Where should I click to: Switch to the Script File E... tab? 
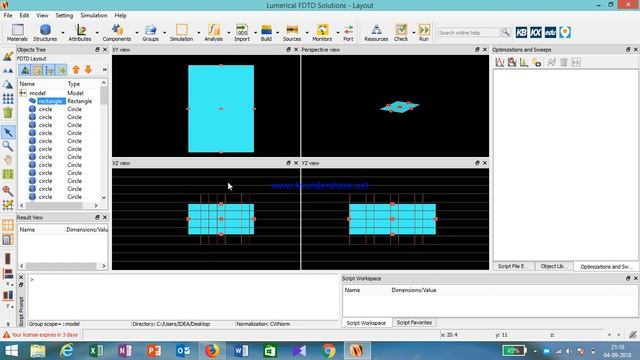coord(513,266)
